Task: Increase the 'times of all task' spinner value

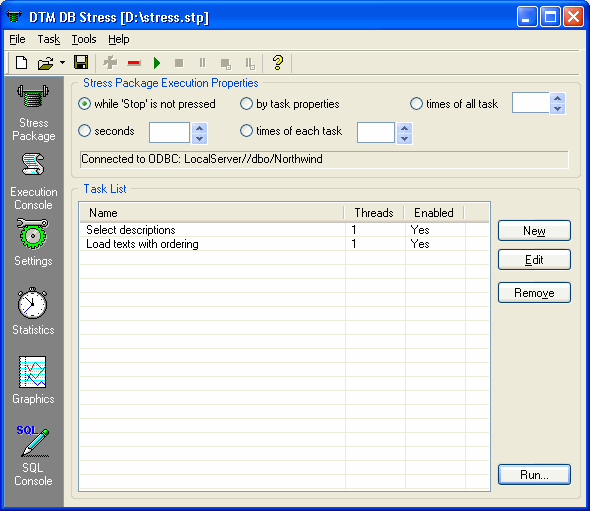Action: tap(557, 98)
